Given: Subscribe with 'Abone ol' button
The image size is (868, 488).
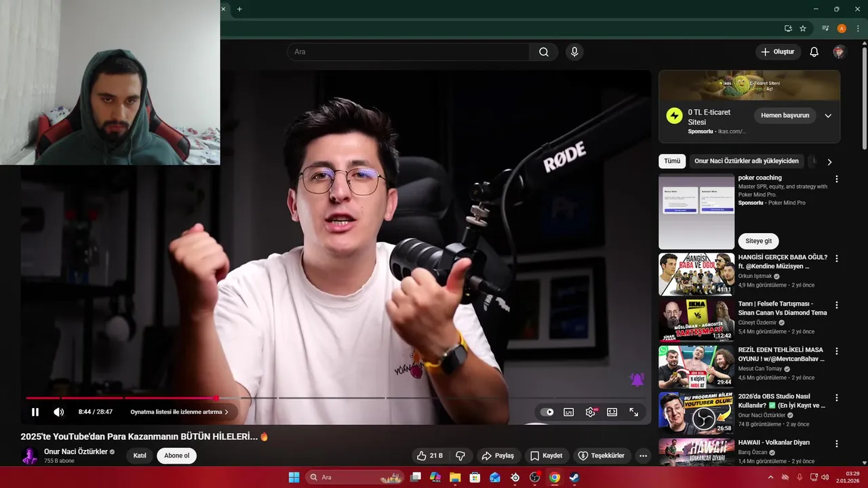Looking at the screenshot, I should (176, 455).
